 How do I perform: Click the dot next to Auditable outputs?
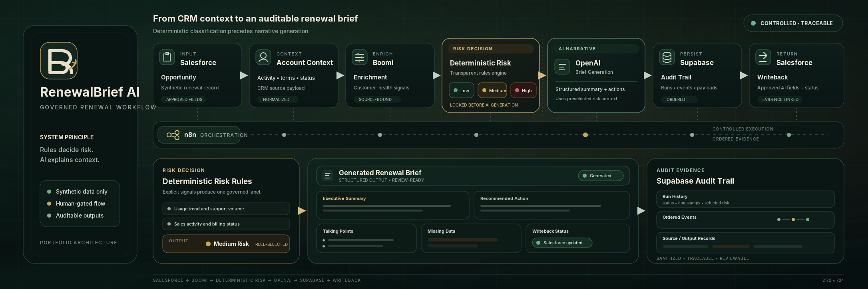pos(49,216)
